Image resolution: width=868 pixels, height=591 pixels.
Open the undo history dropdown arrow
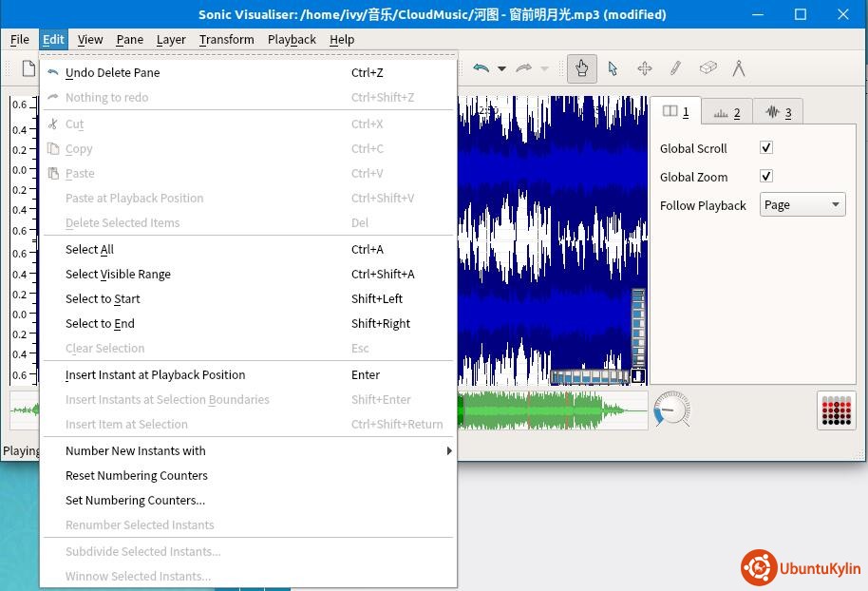click(501, 68)
